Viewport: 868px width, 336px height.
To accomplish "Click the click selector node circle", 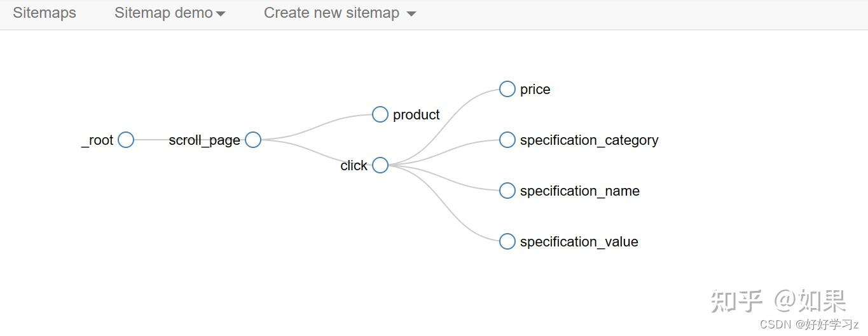I will [x=380, y=165].
